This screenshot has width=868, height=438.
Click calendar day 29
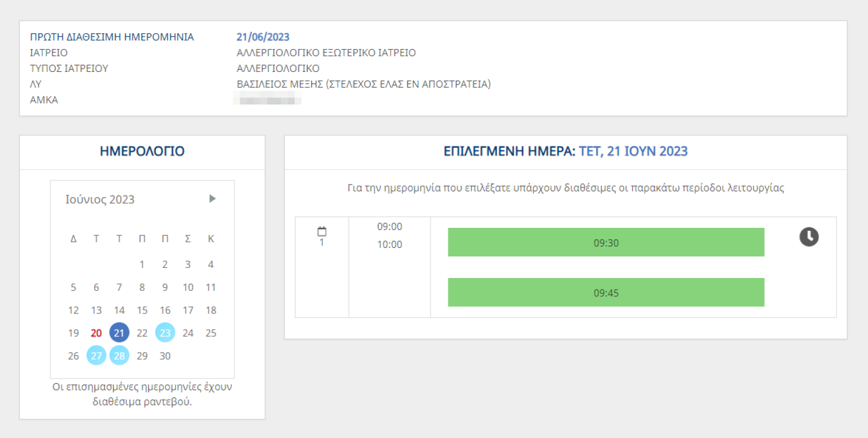[142, 356]
